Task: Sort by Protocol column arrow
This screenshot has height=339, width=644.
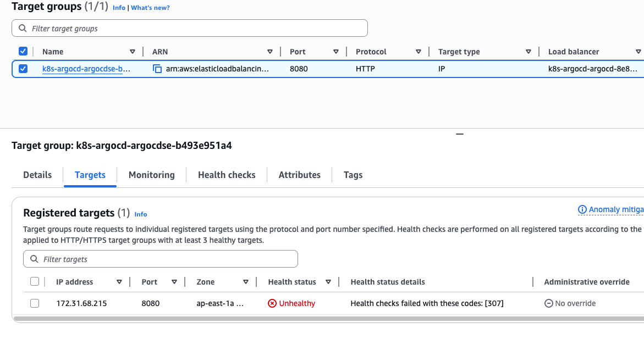Action: click(419, 52)
